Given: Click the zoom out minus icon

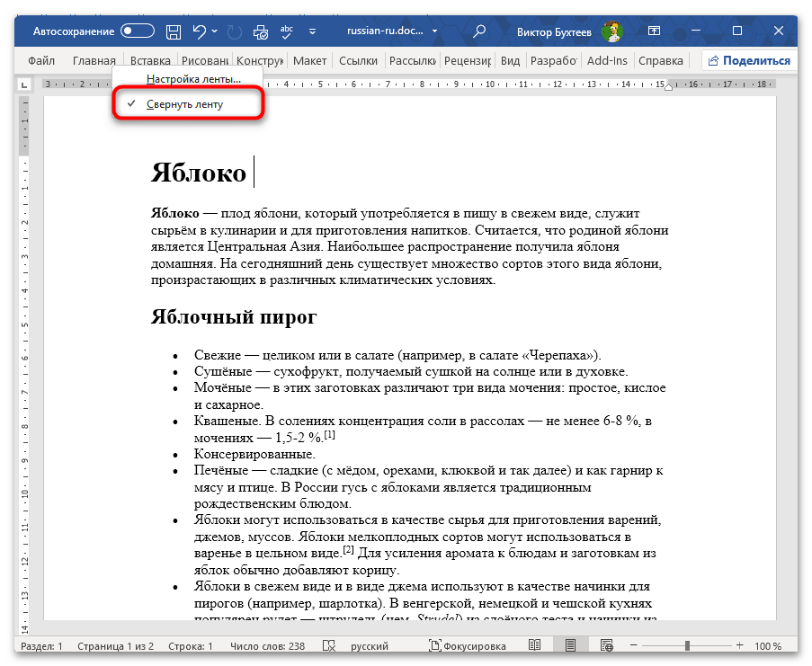Looking at the screenshot, I should coord(633,645).
